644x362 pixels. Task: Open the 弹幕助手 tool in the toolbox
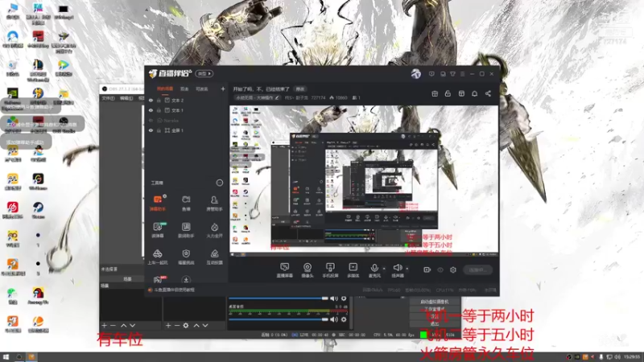[157, 204]
